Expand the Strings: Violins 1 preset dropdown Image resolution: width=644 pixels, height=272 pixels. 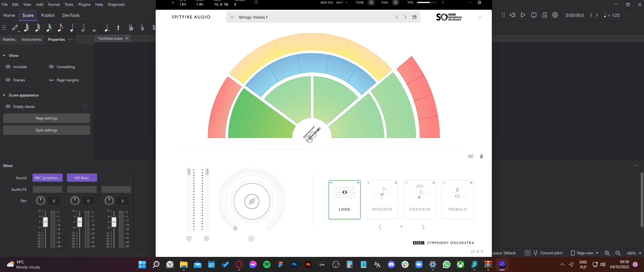(x=232, y=17)
